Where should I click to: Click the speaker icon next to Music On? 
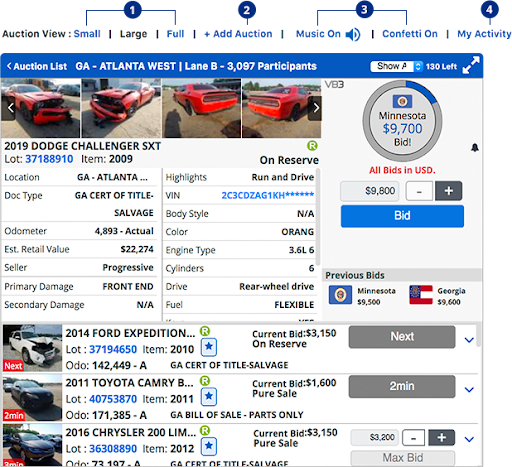(x=353, y=34)
